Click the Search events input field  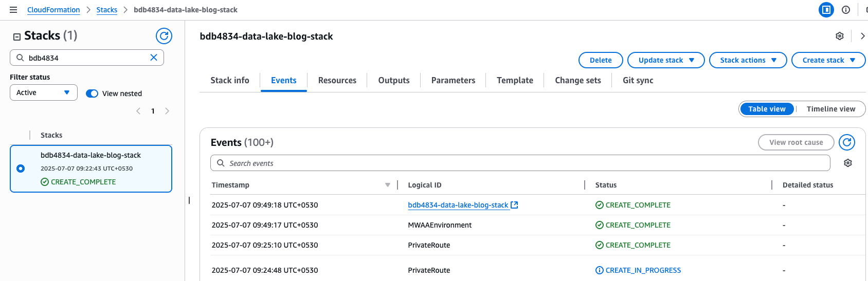(519, 163)
